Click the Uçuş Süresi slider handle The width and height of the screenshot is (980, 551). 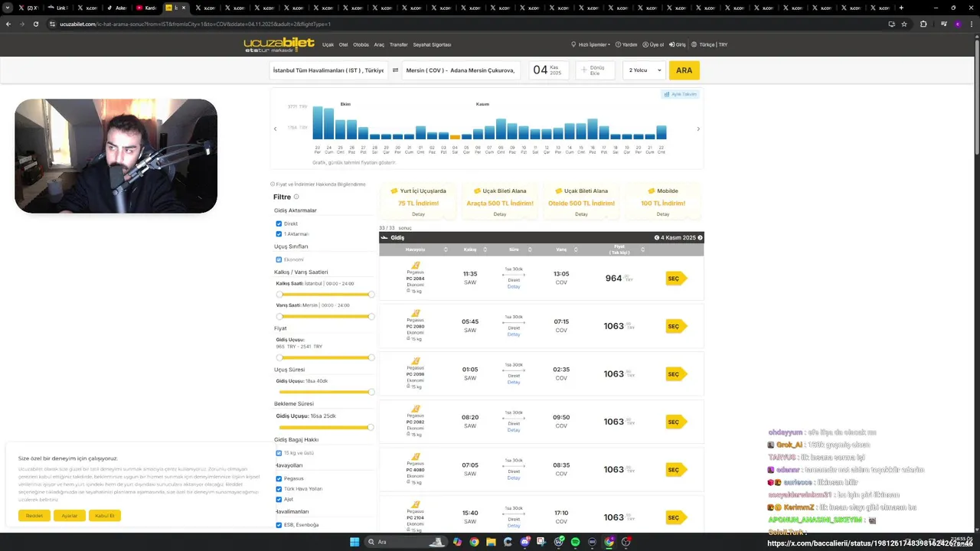coord(371,392)
